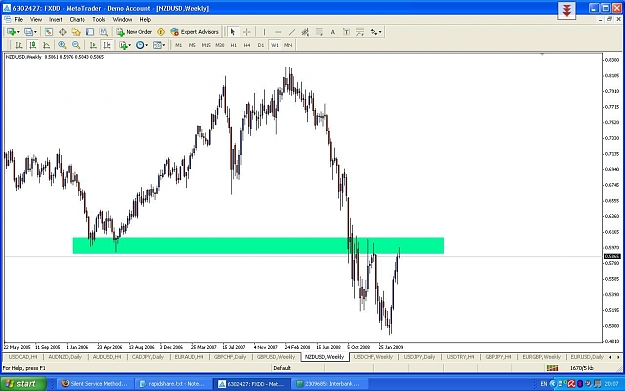Zoom in the chart with magnifier plus
The width and height of the screenshot is (625, 391).
click(x=62, y=45)
